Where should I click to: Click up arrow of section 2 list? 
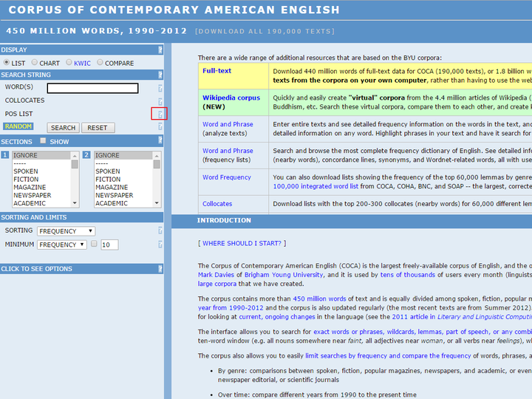click(157, 156)
